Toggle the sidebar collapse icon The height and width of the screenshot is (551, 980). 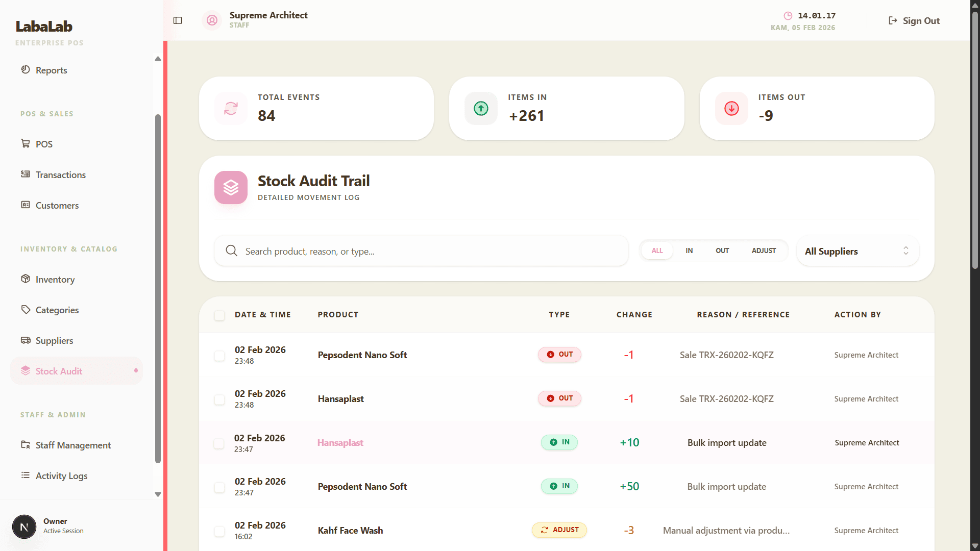coord(178,20)
